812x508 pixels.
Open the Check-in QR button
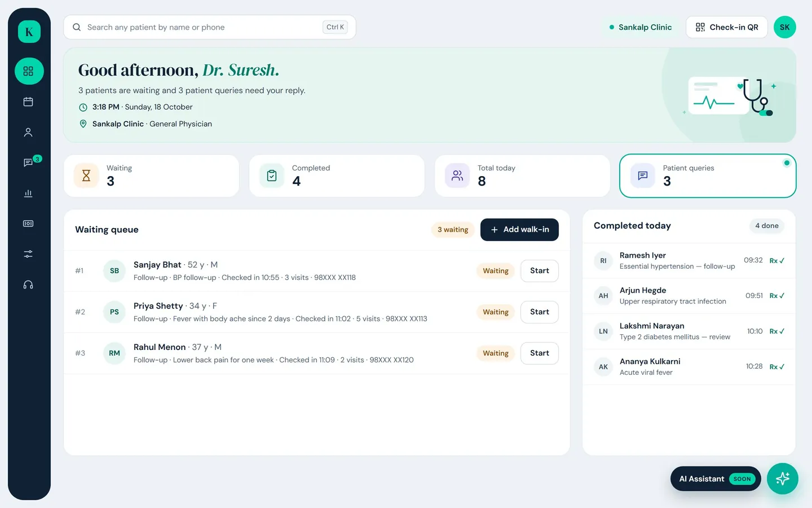click(x=727, y=27)
